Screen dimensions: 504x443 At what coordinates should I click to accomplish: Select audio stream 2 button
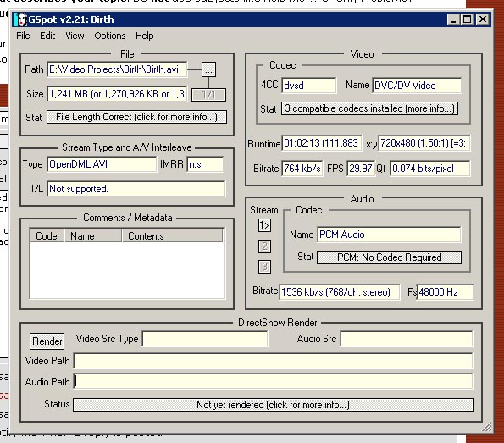click(x=264, y=246)
